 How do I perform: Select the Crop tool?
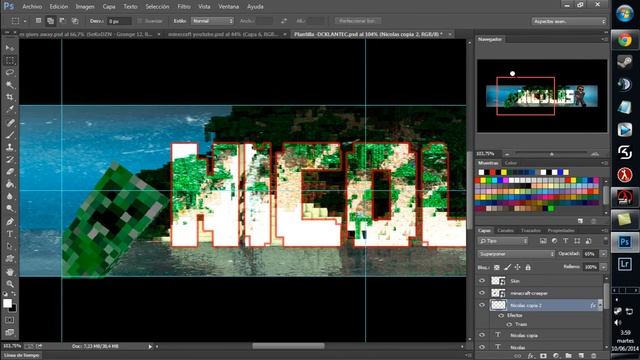click(10, 97)
